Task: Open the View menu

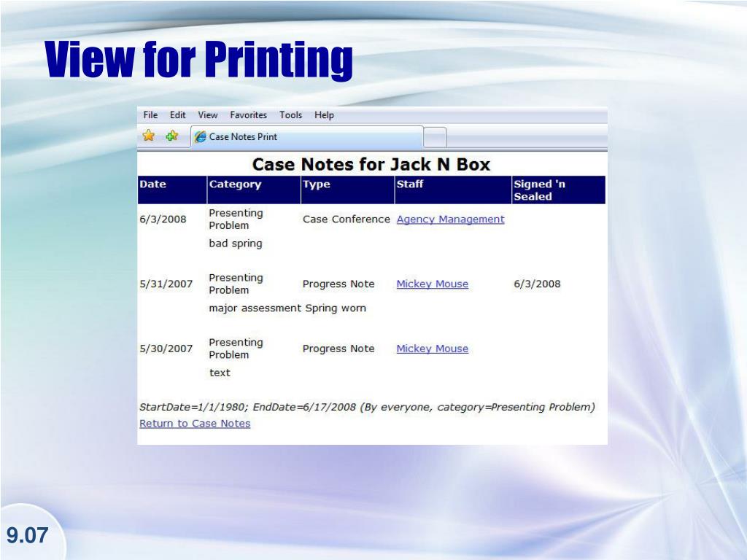Action: click(x=208, y=114)
